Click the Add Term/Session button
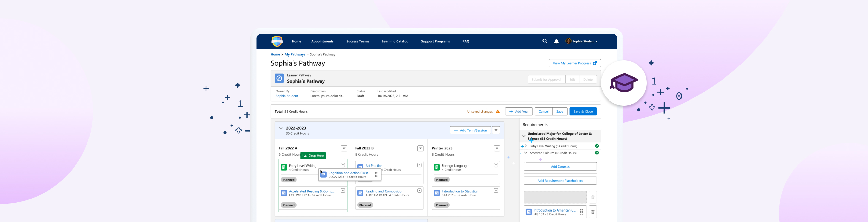 (x=470, y=130)
